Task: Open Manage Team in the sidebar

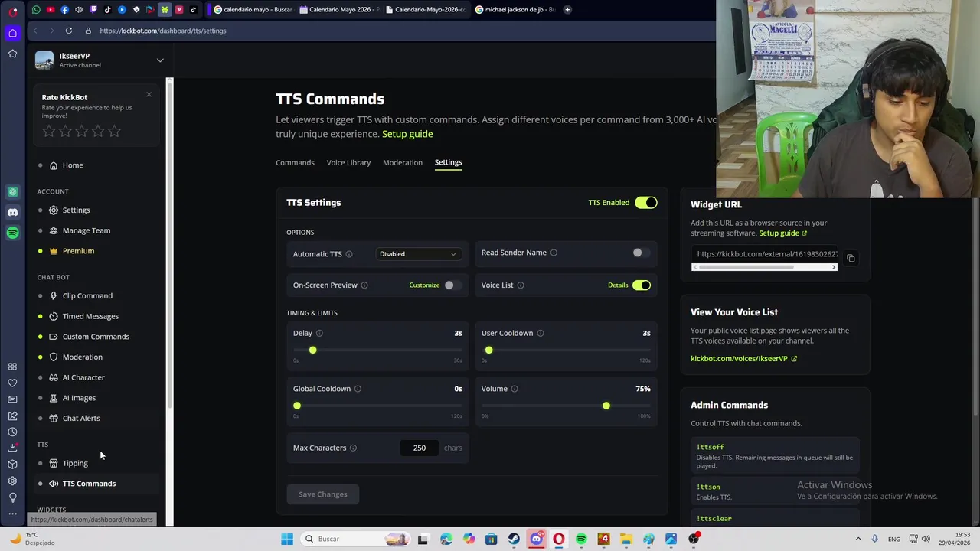Action: coord(87,230)
